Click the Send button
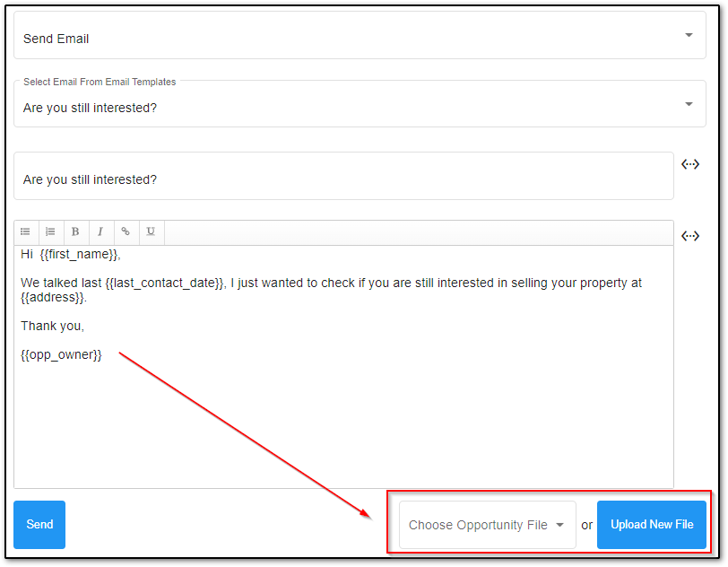The height and width of the screenshot is (567, 728). 39,525
